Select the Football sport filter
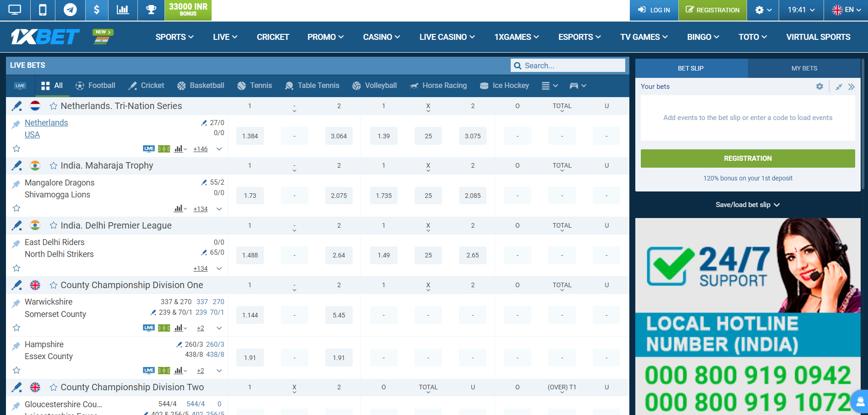 (95, 86)
